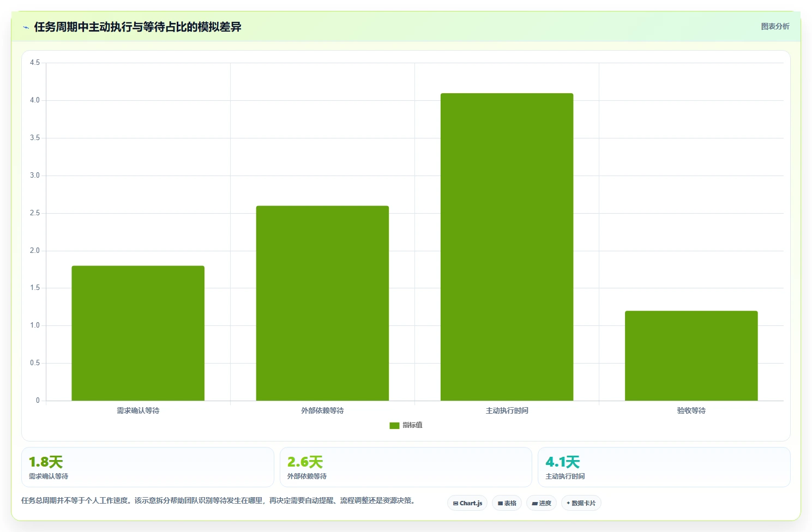Click the 验收等待 bar in the chart
The width and height of the screenshot is (812, 532).
(691, 356)
